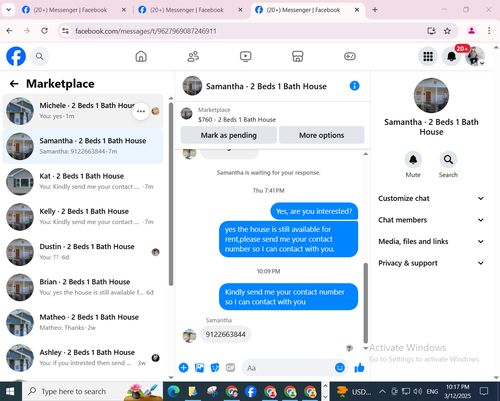Open the account profile picture menu
500x401 pixels.
pos(475,56)
